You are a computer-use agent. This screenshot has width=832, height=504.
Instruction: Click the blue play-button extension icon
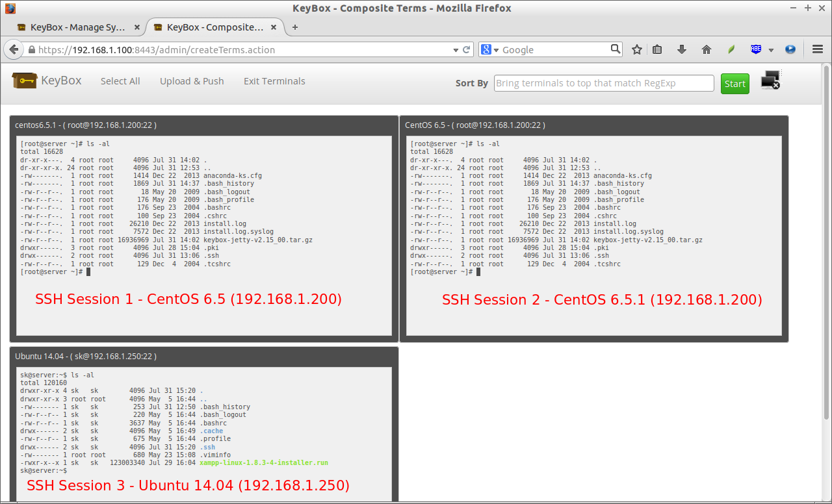click(790, 49)
